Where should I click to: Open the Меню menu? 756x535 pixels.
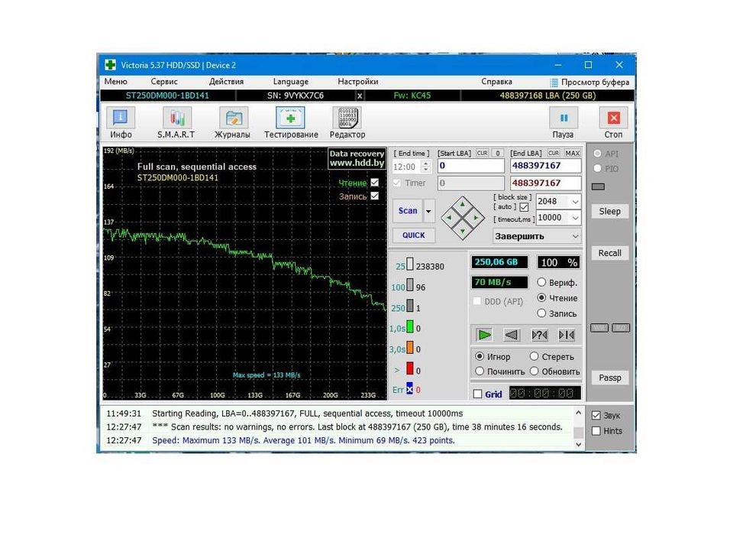(116, 82)
